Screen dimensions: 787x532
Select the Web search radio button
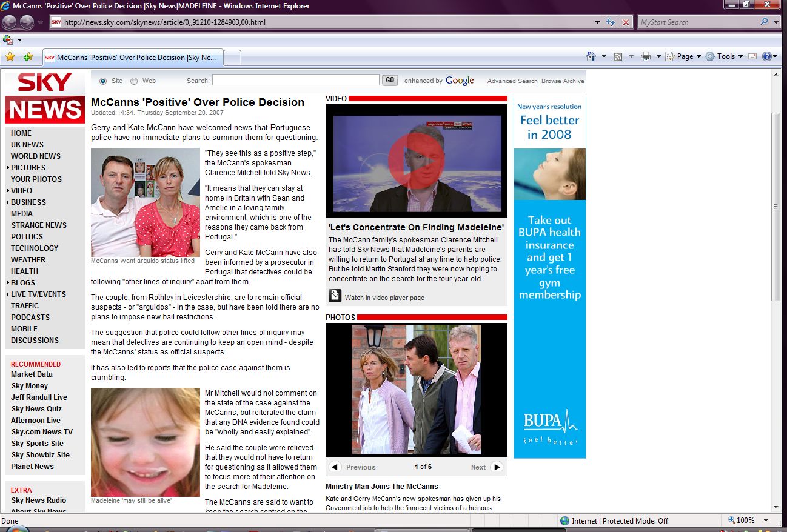coord(134,81)
